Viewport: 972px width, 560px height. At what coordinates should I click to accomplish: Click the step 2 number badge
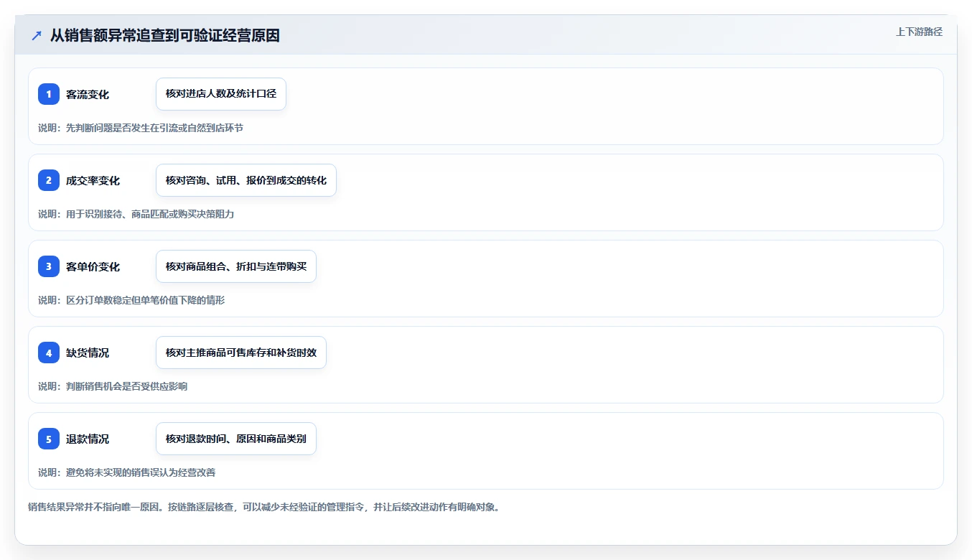click(49, 180)
